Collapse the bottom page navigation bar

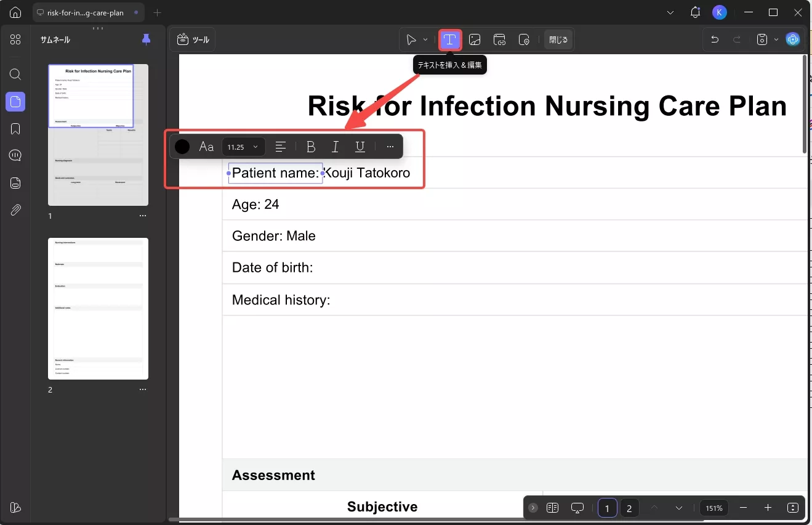[x=533, y=508]
